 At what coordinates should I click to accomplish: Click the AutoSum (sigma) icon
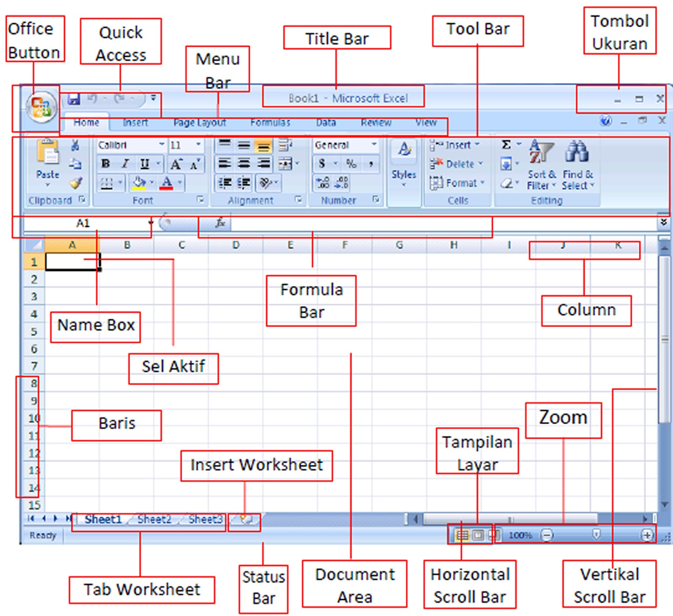pos(507,145)
